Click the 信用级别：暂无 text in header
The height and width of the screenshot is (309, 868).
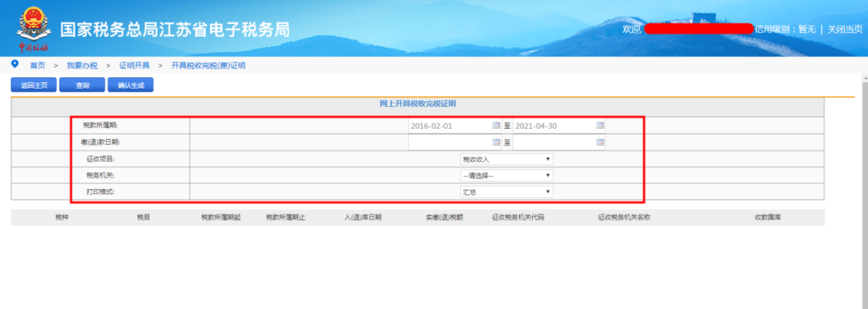(785, 29)
